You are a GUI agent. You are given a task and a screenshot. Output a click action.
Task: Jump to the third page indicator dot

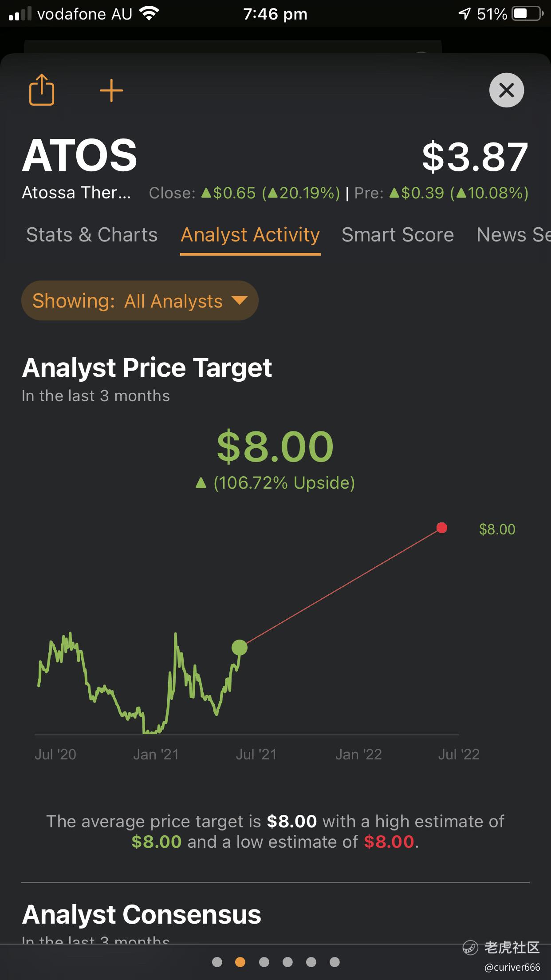[x=264, y=962]
